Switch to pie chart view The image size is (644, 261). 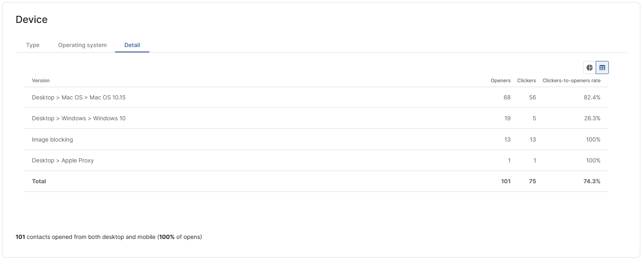pos(590,67)
